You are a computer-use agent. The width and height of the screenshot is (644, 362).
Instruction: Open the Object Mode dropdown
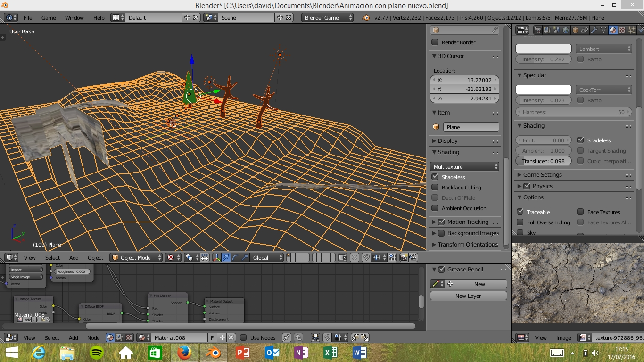(x=136, y=257)
